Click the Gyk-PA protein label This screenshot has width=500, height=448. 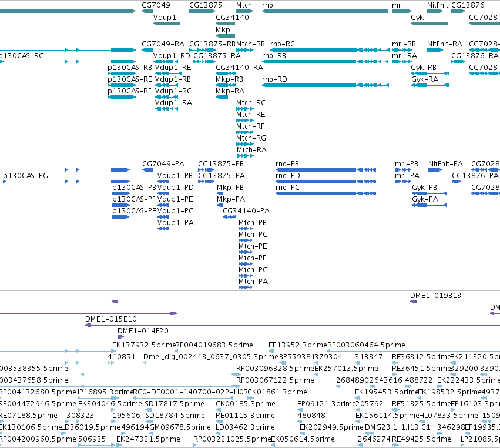tap(425, 199)
